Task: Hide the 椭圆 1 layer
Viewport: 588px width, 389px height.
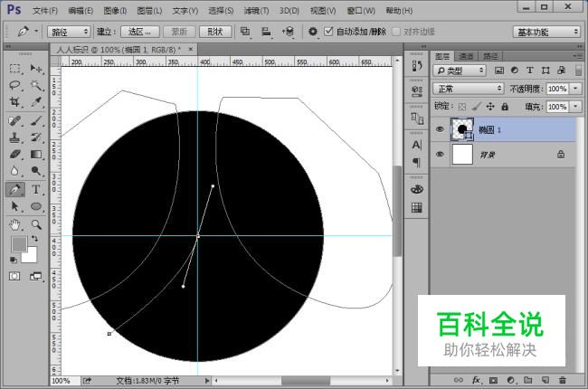Action: coord(440,129)
